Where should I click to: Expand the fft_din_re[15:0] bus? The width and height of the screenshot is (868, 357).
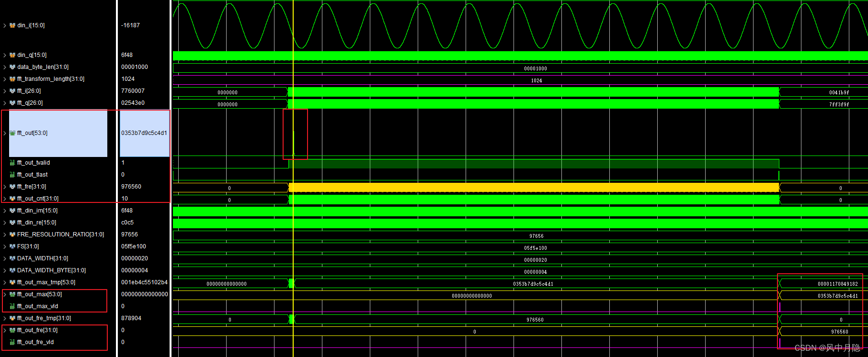[5, 223]
